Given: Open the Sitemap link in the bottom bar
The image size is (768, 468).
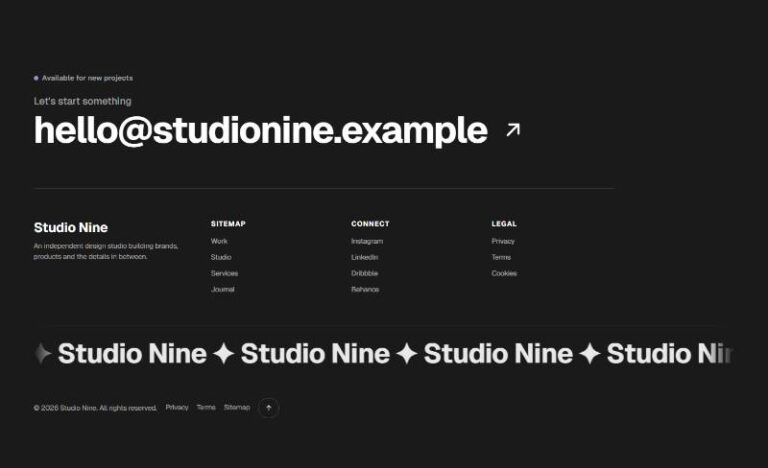Looking at the screenshot, I should [237, 407].
